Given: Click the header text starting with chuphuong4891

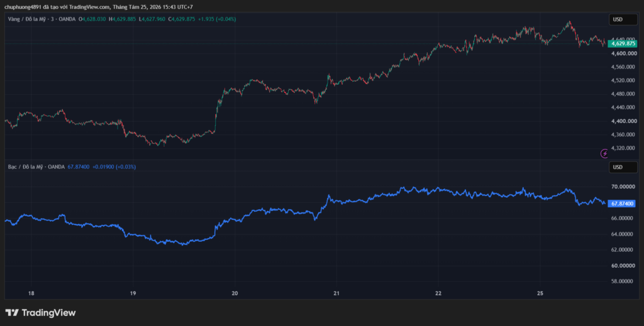Looking at the screenshot, I should (99, 7).
